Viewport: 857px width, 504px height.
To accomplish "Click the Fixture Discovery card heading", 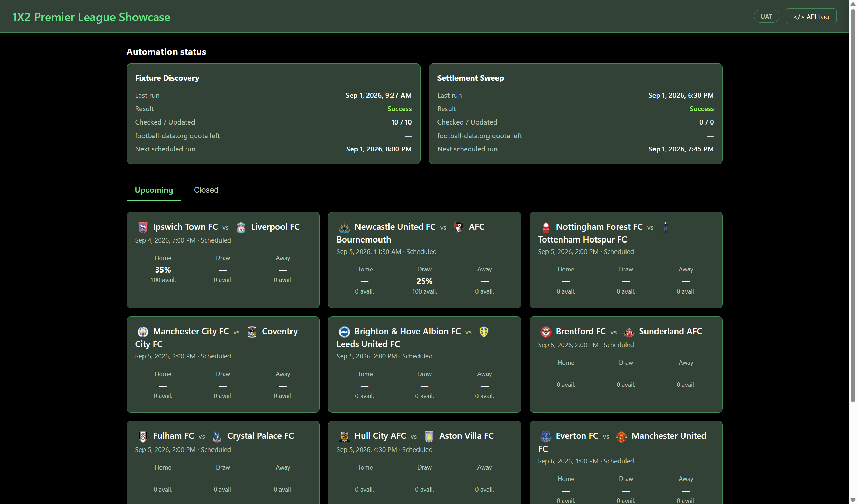I will point(167,78).
